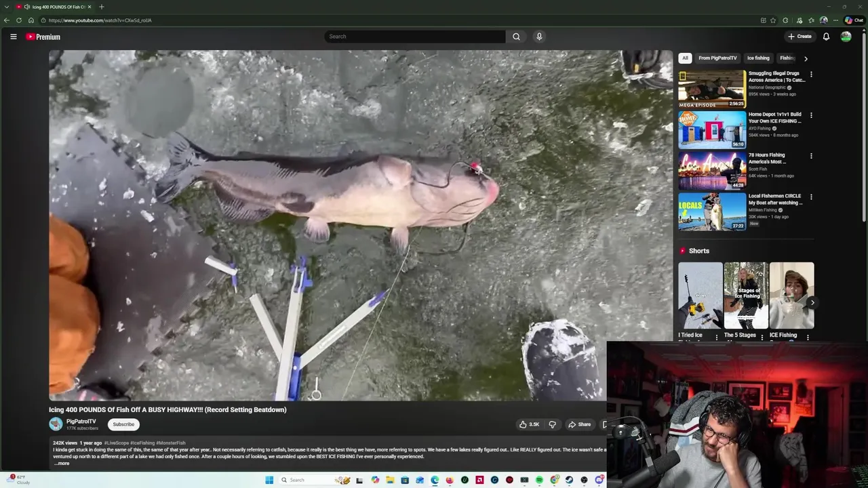
Task: Play the Home Depot ICE FISHING thumbnail
Action: [712, 129]
